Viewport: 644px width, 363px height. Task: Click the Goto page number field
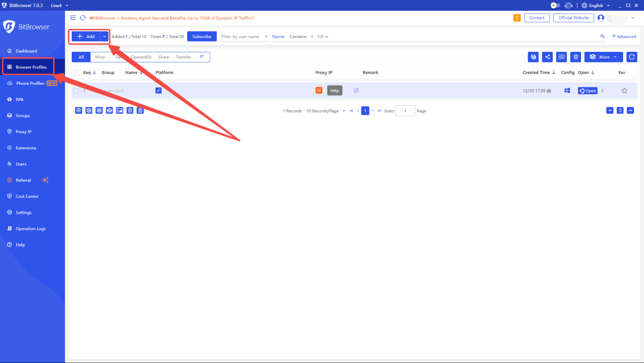click(405, 111)
